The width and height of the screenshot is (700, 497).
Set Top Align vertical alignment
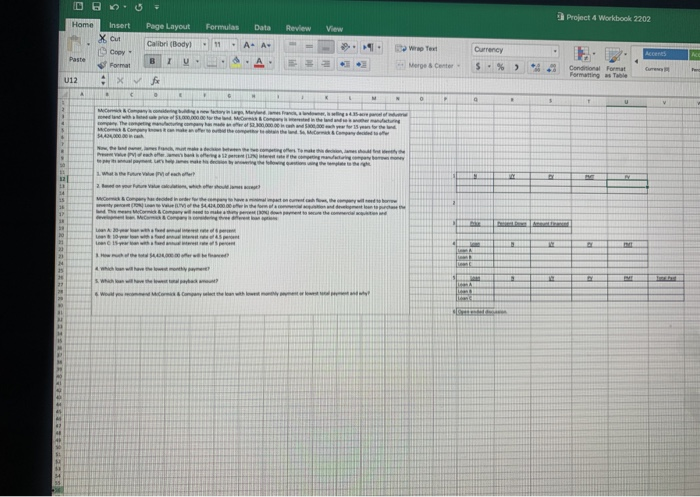point(292,46)
